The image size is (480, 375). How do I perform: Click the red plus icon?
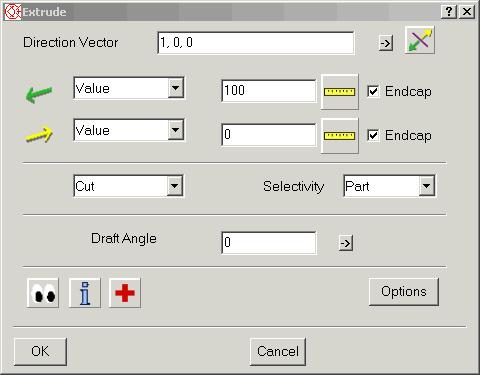click(x=125, y=293)
